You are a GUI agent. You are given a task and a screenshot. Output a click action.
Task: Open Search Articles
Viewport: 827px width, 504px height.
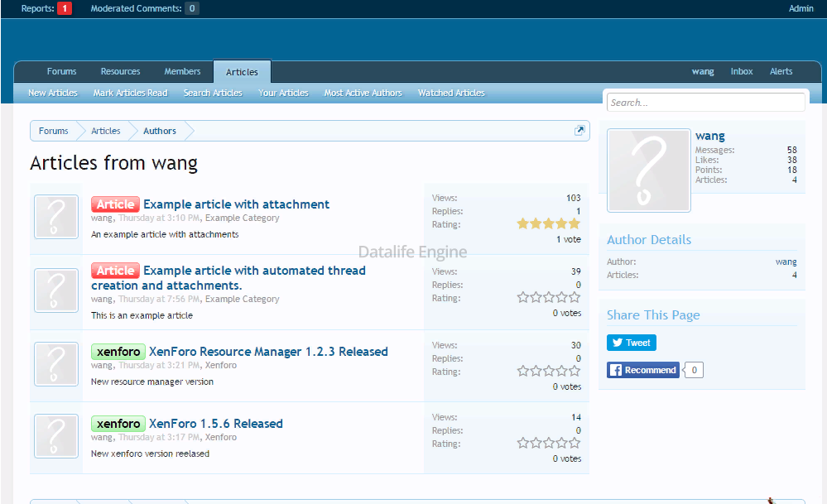tap(213, 93)
